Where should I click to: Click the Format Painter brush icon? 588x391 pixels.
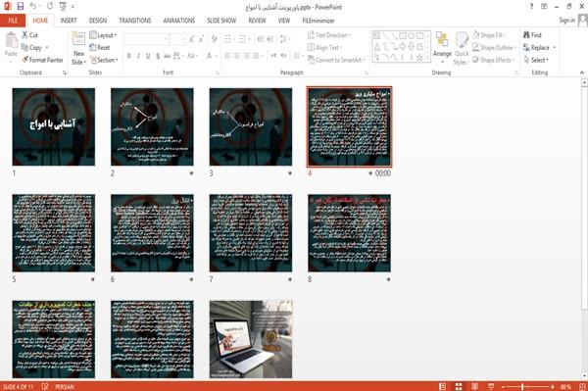[25, 60]
